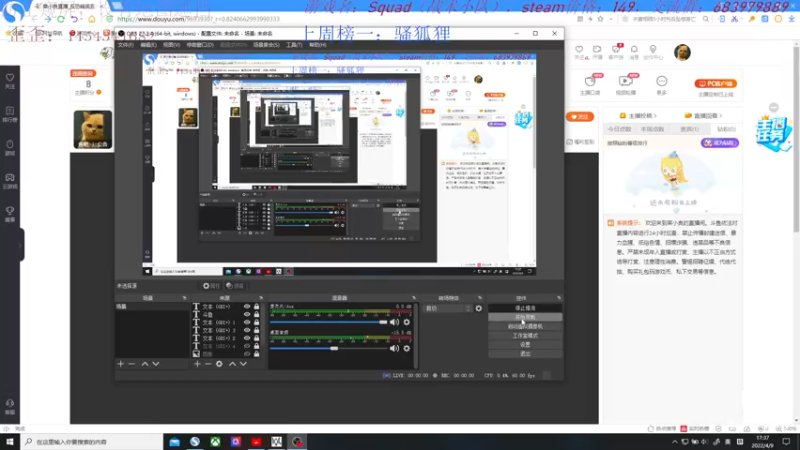Screen dimensions: 800x450
Task: Click orange PC客户端 button on Douyu
Action: pos(716,83)
